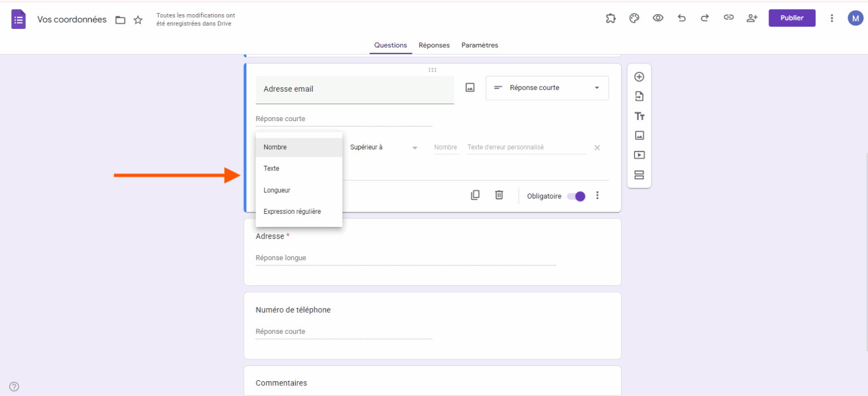868x396 pixels.
Task: Open the Paramètres tab
Action: 479,45
